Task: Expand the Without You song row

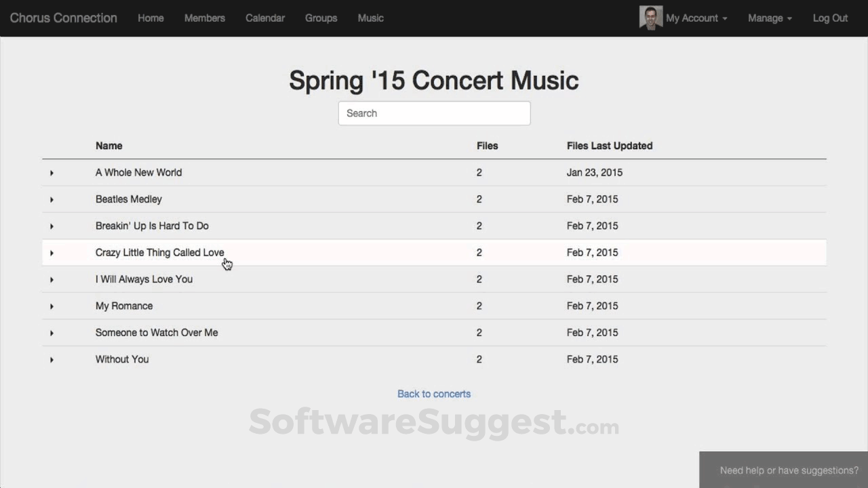Action: point(52,359)
